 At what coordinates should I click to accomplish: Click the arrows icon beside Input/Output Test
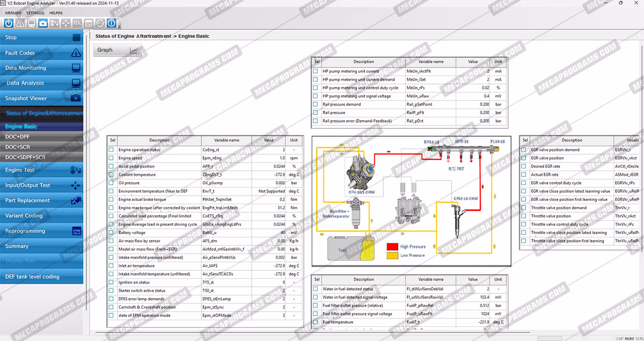click(76, 185)
